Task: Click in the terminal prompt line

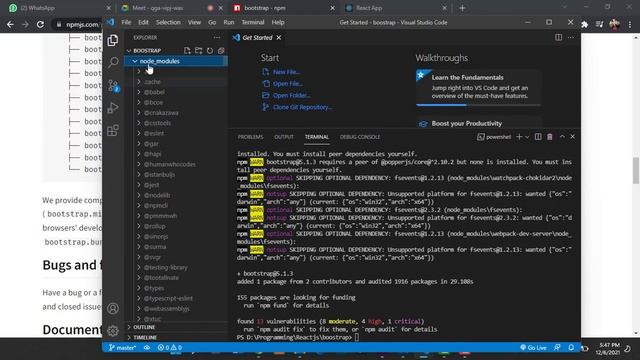Action: (x=404, y=338)
